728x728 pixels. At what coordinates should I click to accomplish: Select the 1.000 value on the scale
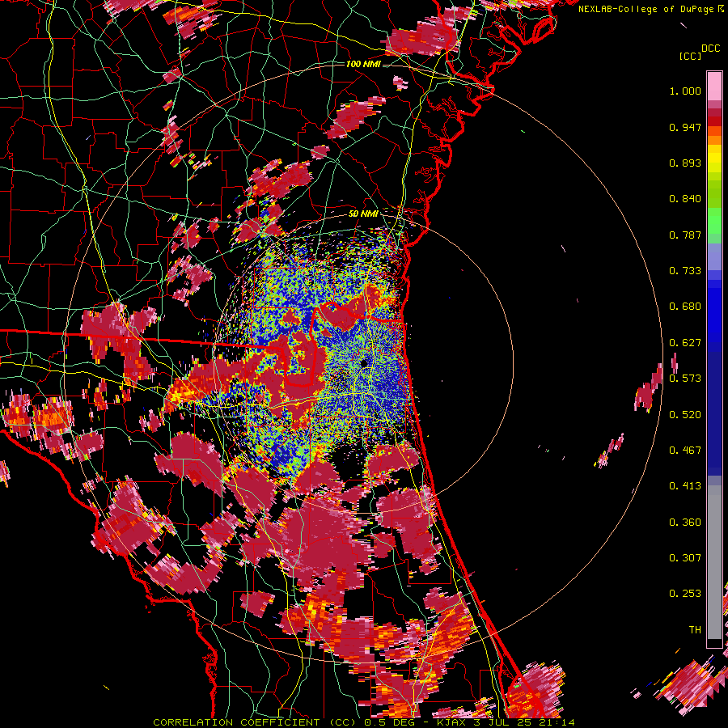tap(685, 91)
